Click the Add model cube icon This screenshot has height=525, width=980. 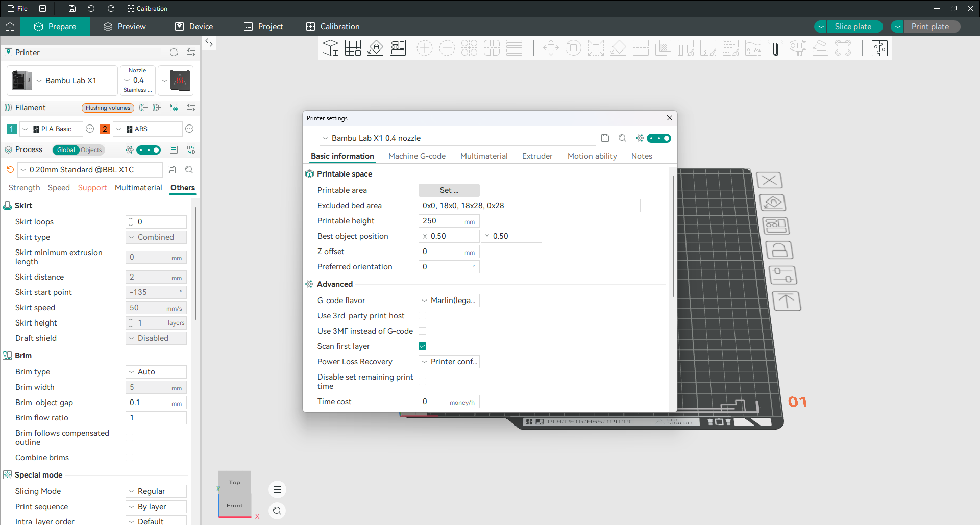pos(330,48)
